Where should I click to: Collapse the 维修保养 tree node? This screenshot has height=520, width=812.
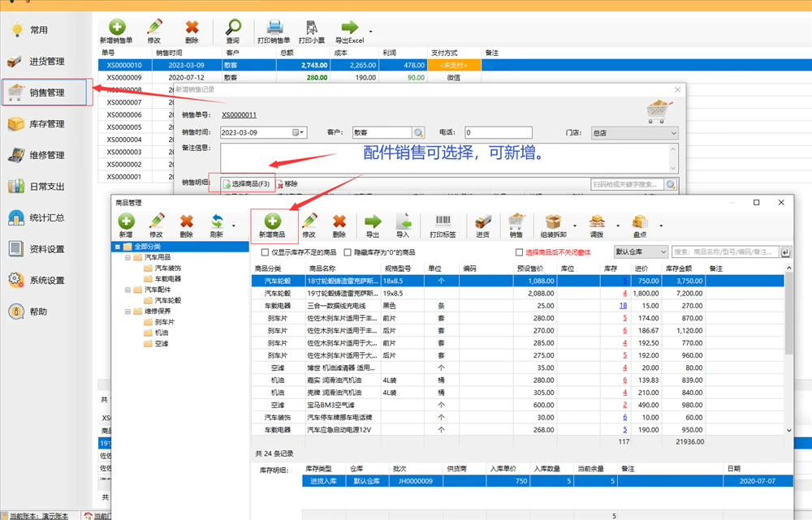point(128,312)
